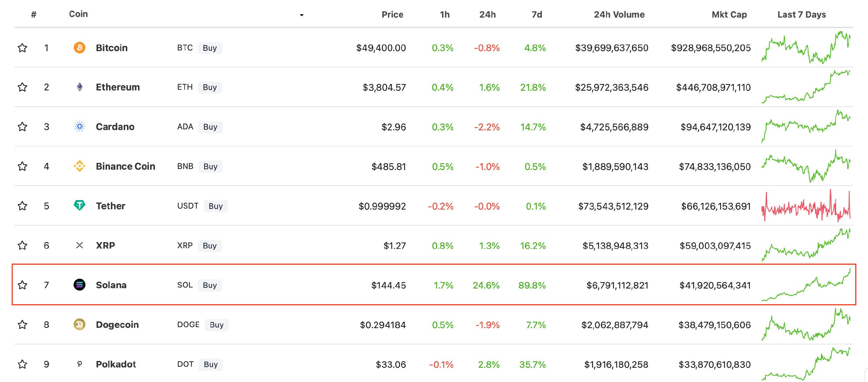This screenshot has height=382, width=868.
Task: Click the Buy button for BTC
Action: [210, 48]
